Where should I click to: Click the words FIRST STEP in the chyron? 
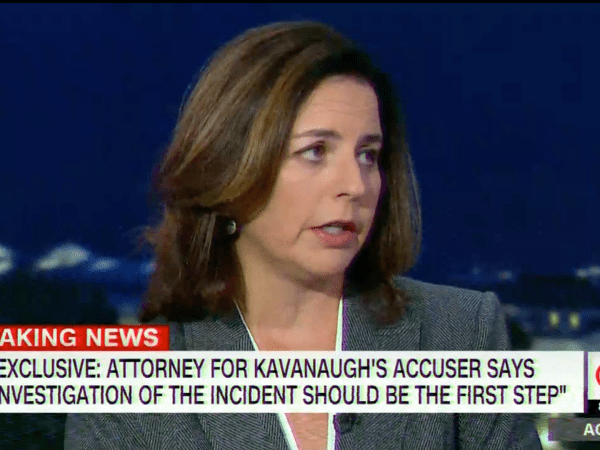click(x=508, y=395)
